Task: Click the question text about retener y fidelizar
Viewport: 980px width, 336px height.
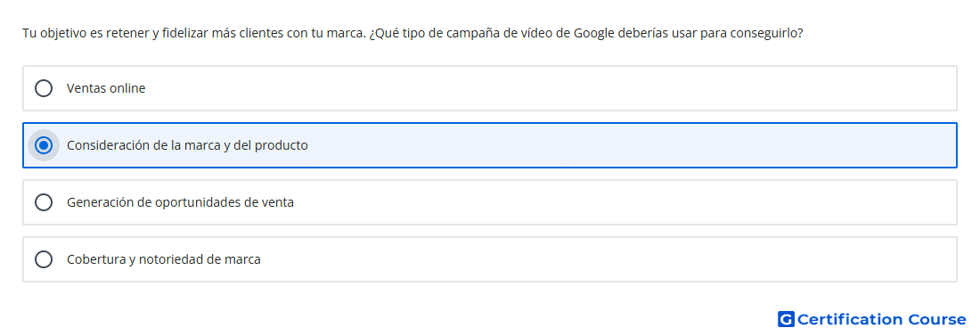Action: 412,33
